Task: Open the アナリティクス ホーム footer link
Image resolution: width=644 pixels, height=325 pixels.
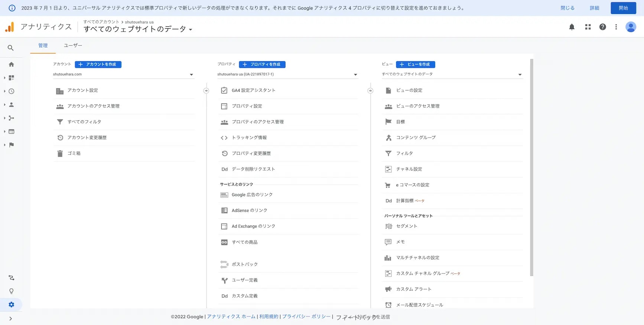Action: coord(231,316)
